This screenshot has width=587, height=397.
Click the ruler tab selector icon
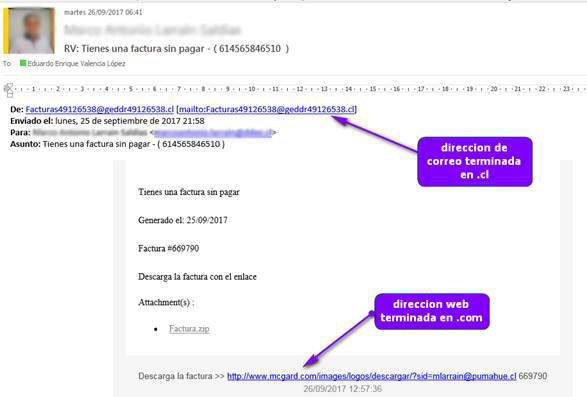pos(9,90)
